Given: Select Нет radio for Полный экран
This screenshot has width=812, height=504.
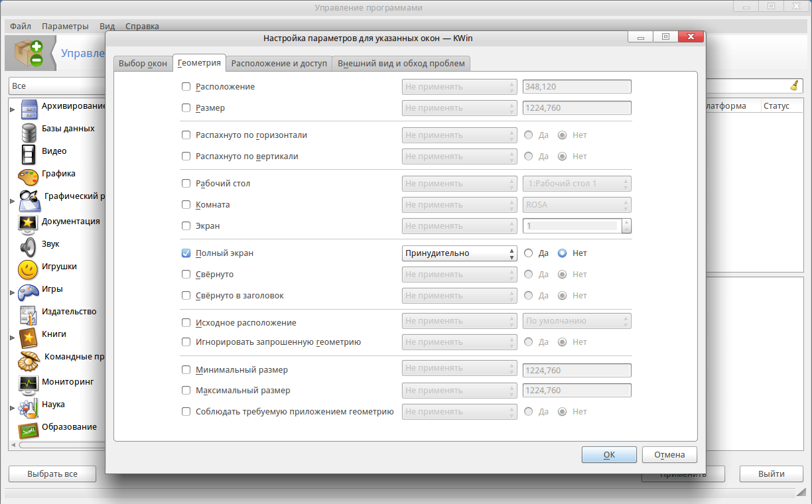Looking at the screenshot, I should tap(563, 253).
